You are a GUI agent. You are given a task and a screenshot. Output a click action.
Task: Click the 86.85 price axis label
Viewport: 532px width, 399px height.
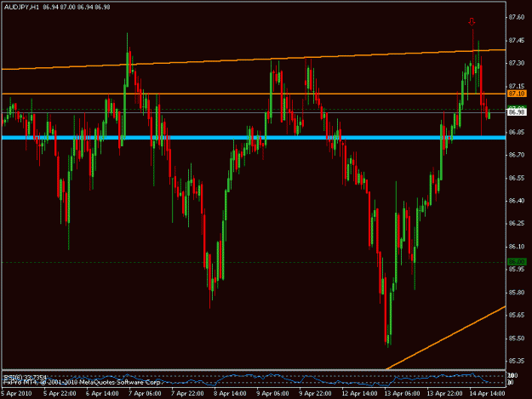pos(517,132)
